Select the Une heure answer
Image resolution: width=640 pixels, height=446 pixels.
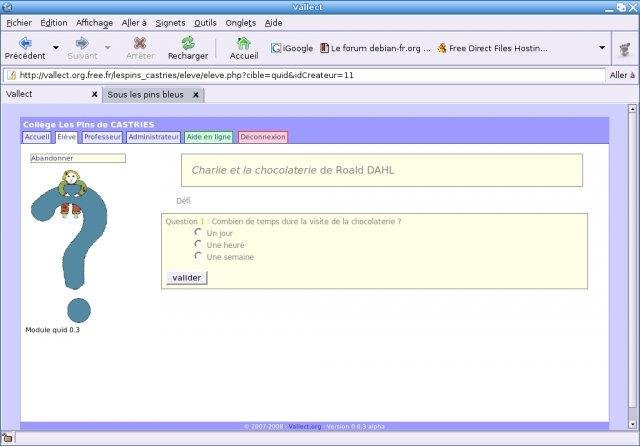coord(198,244)
